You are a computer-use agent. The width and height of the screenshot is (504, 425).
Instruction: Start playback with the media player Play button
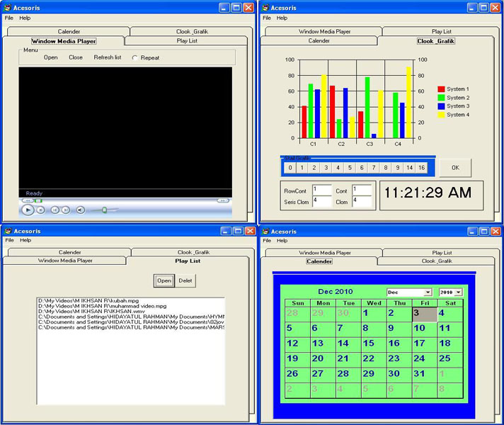[28, 210]
